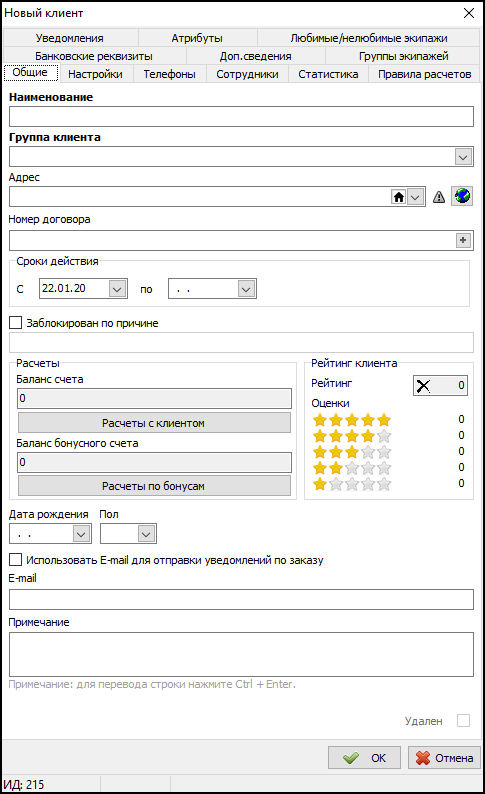Open the Банковские реквизиты tab
The image size is (485, 794).
pos(94,56)
